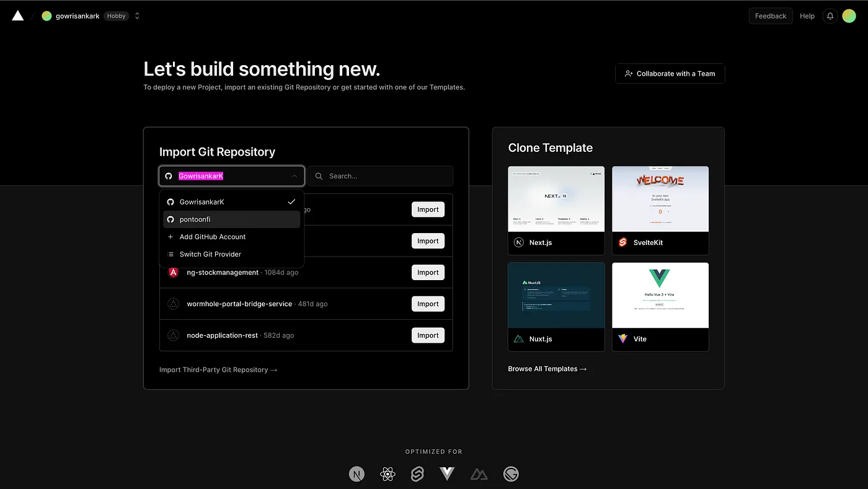Click the node-application-rest repository name
The height and width of the screenshot is (489, 868).
tap(222, 335)
